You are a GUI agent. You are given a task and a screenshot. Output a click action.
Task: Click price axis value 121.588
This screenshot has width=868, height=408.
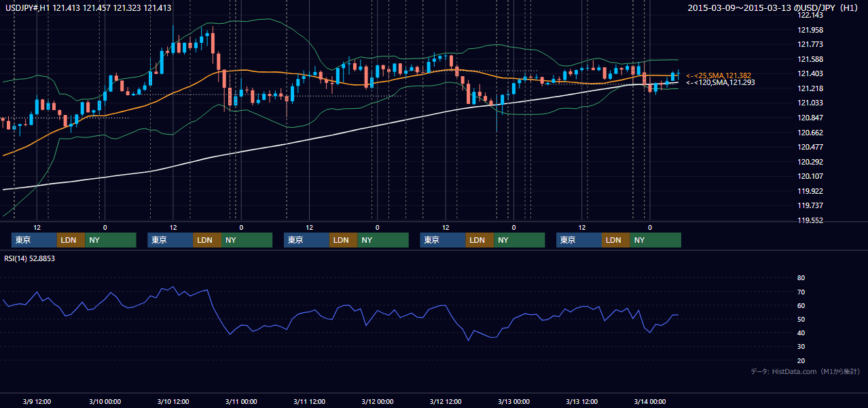810,59
